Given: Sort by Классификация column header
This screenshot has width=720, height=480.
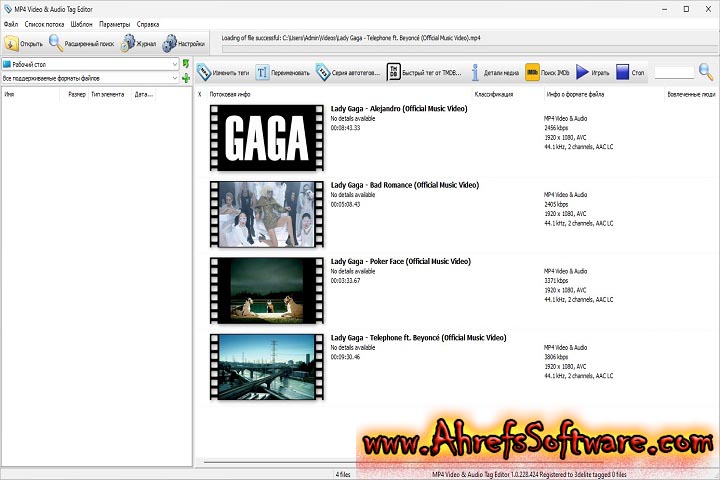Looking at the screenshot, I should pos(494,94).
